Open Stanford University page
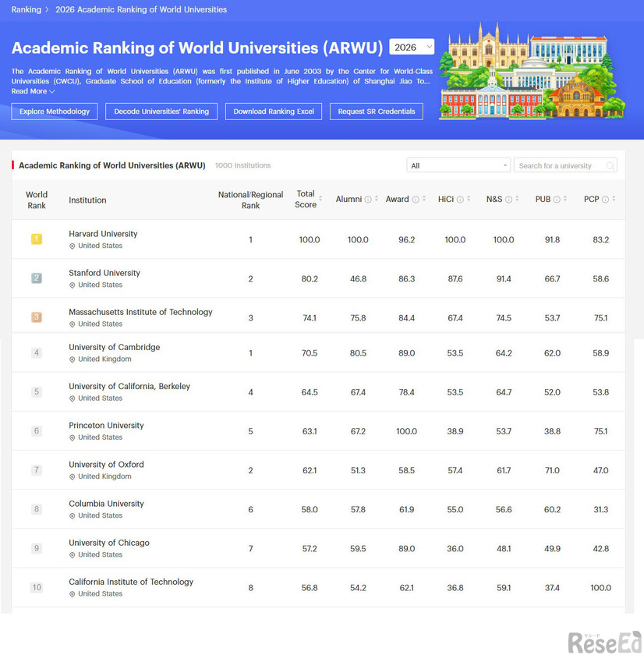This screenshot has width=644, height=655. pyautogui.click(x=104, y=273)
